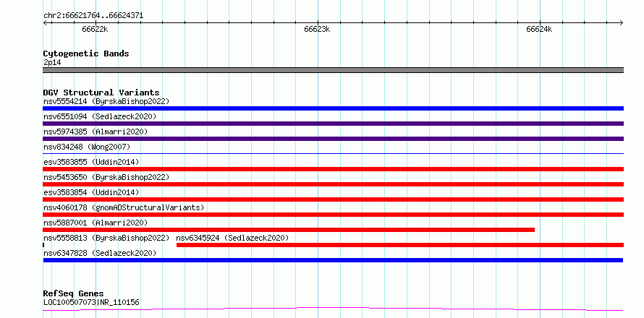Click the nsv6551094 (Sedlazeck2020) label
The height and width of the screenshot is (318, 644).
coord(100,116)
